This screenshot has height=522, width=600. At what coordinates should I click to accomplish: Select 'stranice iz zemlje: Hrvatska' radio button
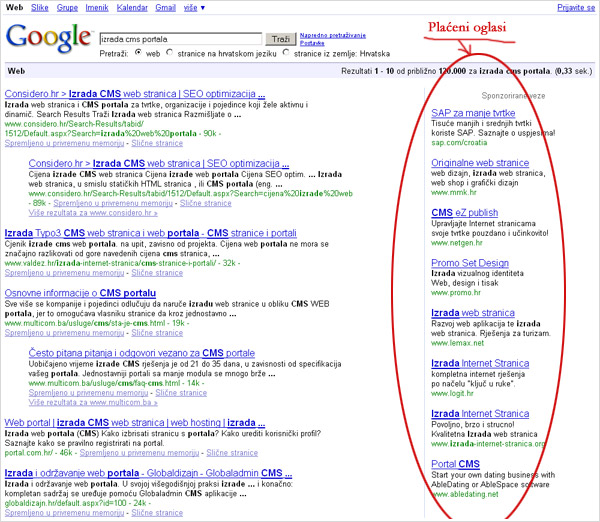pos(286,52)
